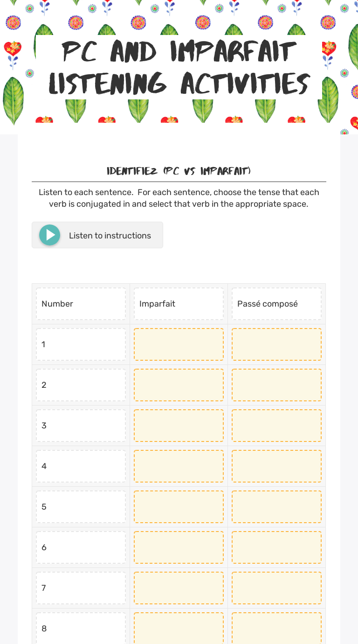This screenshot has height=644, width=358.
Task: Play the instructions audio
Action: click(49, 235)
